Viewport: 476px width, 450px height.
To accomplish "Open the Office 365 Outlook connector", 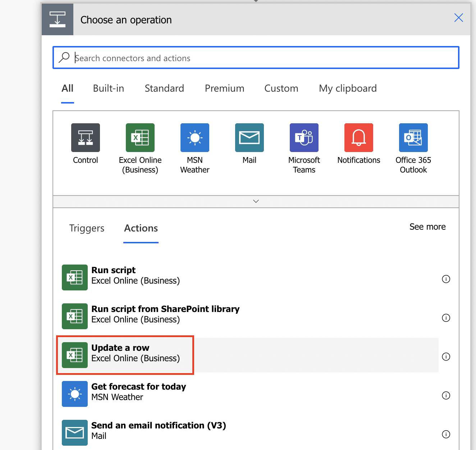I will 413,138.
